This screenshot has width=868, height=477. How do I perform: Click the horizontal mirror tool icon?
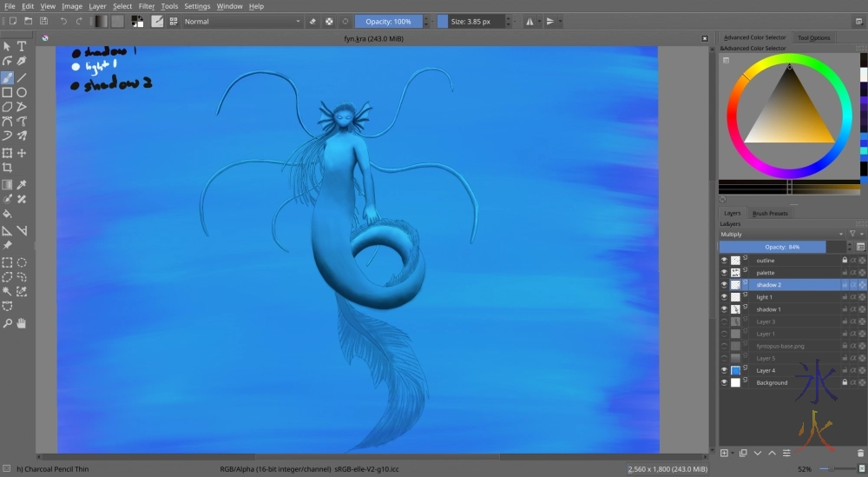529,21
